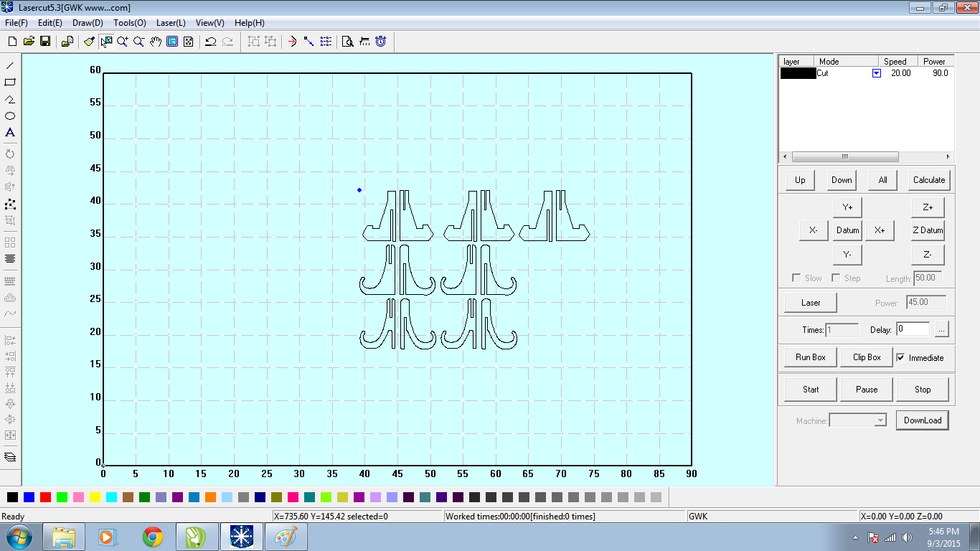Click the layer list horizontal scrollbar
Image resolution: width=980 pixels, height=551 pixels.
click(867, 156)
